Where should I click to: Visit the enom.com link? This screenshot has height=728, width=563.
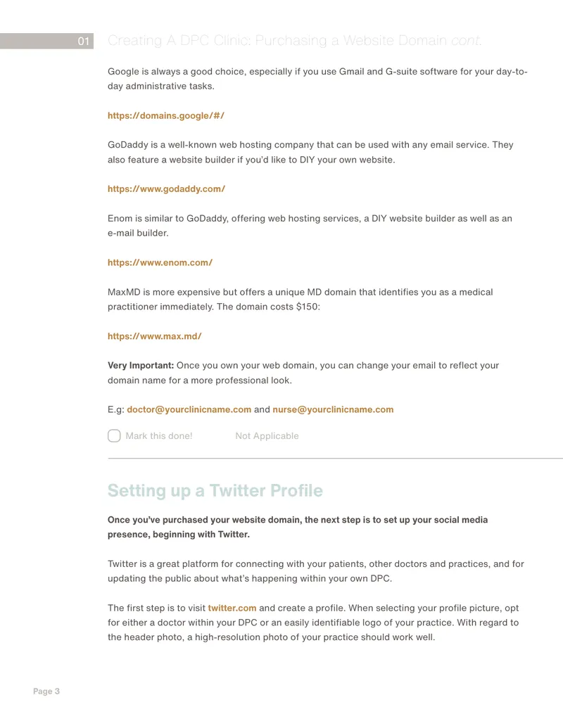160,262
